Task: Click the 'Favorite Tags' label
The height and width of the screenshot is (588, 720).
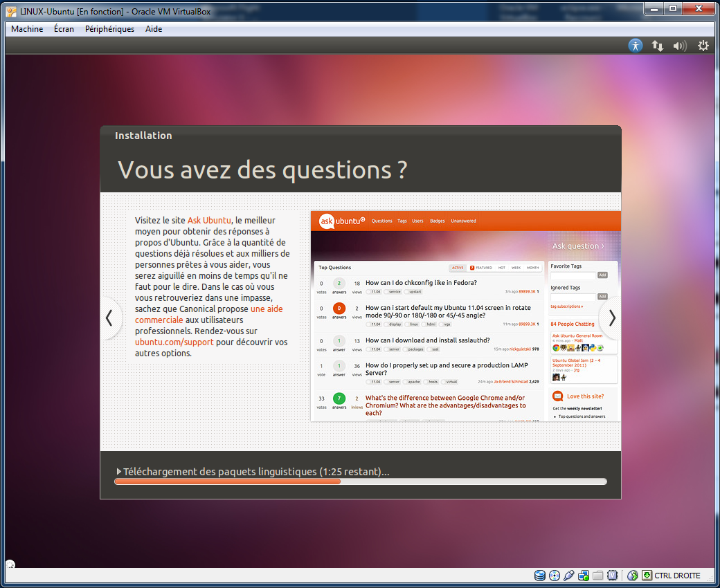Action: point(566,266)
